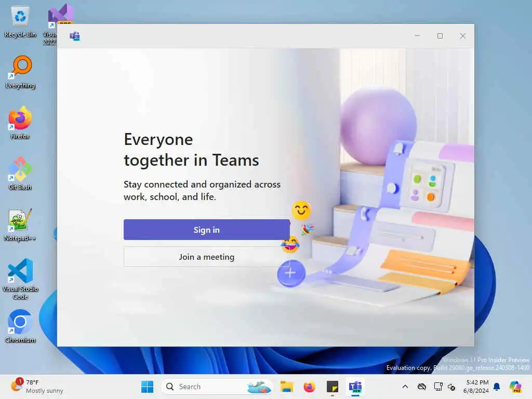The width and height of the screenshot is (532, 399).
Task: Expand the hidden system tray icons chevron
Action: pyautogui.click(x=405, y=387)
